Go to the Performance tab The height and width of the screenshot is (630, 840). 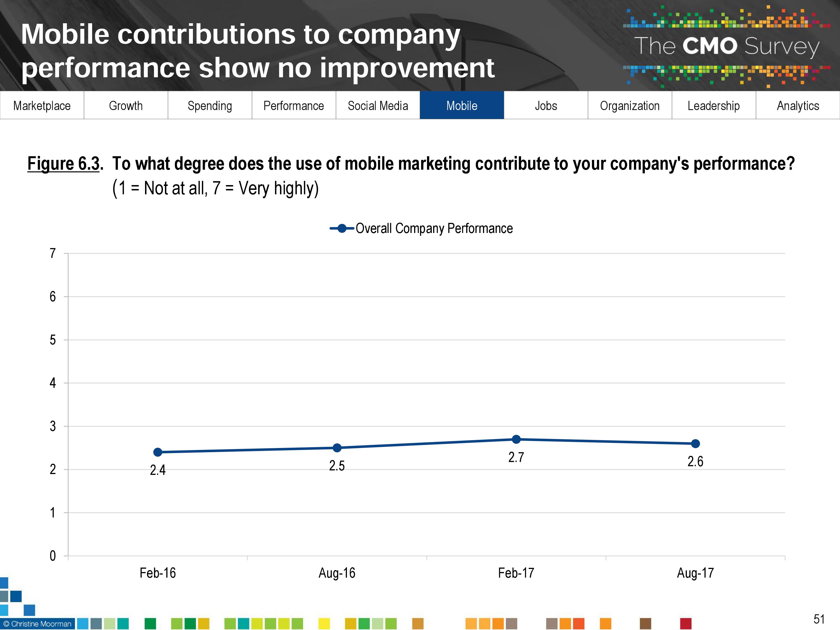pyautogui.click(x=293, y=106)
